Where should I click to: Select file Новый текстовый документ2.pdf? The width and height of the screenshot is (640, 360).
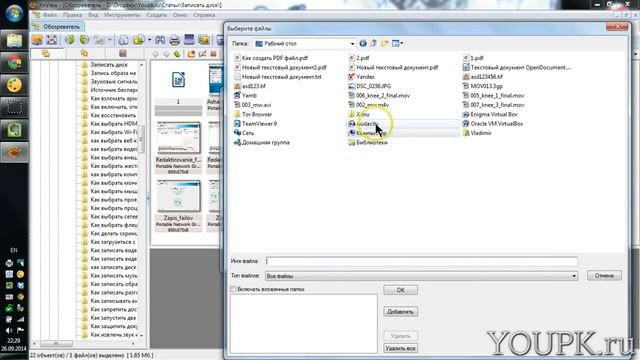pos(280,67)
